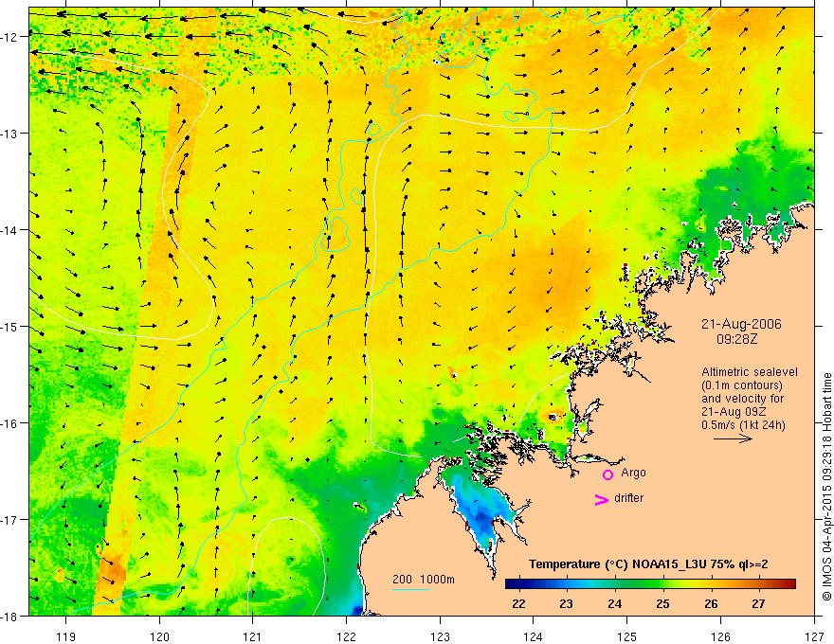Image resolution: width=834 pixels, height=644 pixels.
Task: Click the dark blue end of color bar
Action: 512,584
